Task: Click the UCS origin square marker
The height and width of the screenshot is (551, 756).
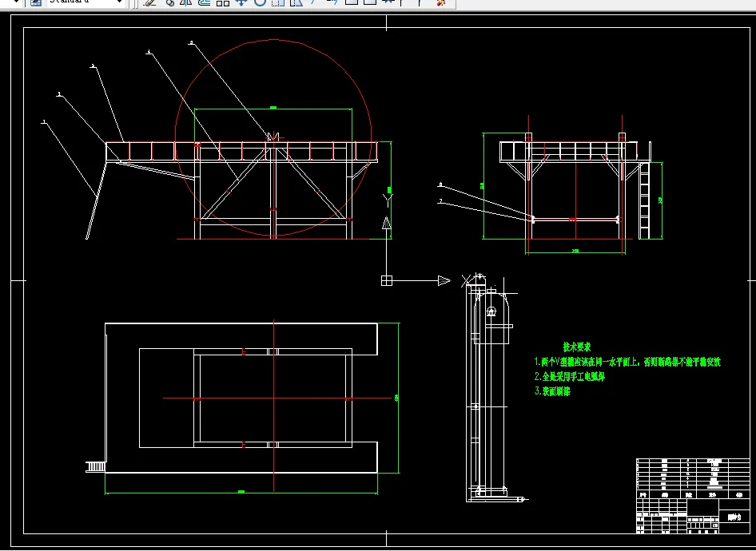Action: (x=387, y=280)
